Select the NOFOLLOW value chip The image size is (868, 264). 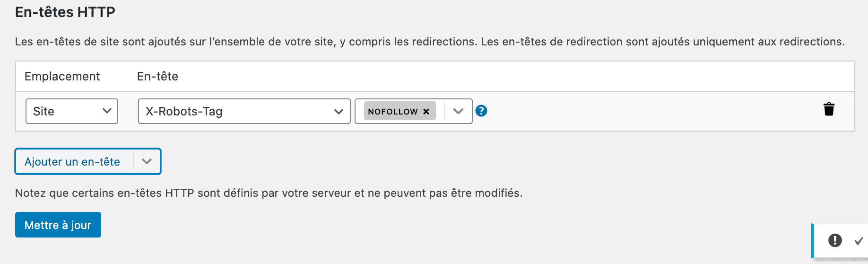(x=392, y=112)
